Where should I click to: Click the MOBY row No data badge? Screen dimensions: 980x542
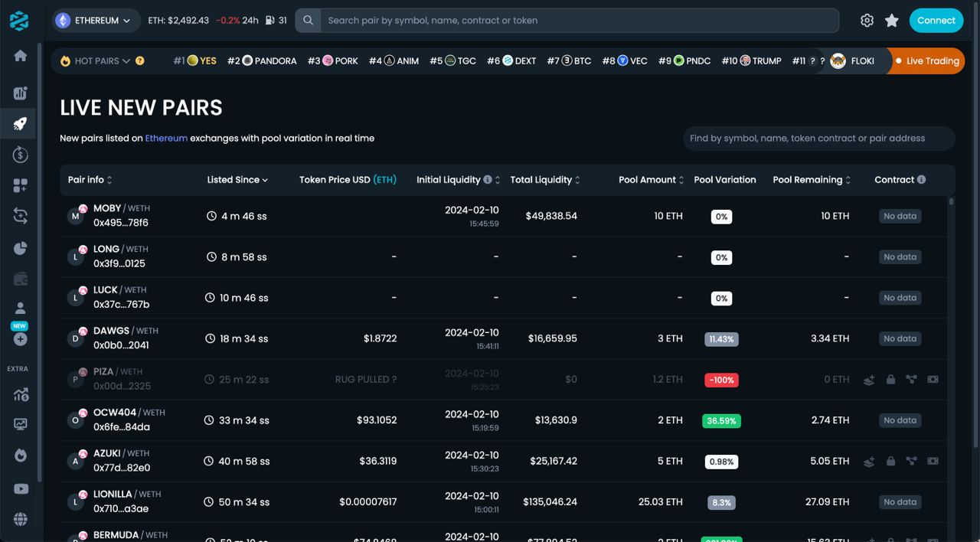pyautogui.click(x=900, y=217)
